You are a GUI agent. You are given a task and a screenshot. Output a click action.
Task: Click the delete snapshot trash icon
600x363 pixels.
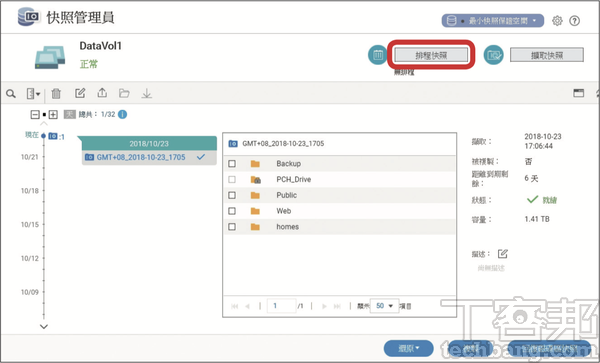[x=56, y=93]
